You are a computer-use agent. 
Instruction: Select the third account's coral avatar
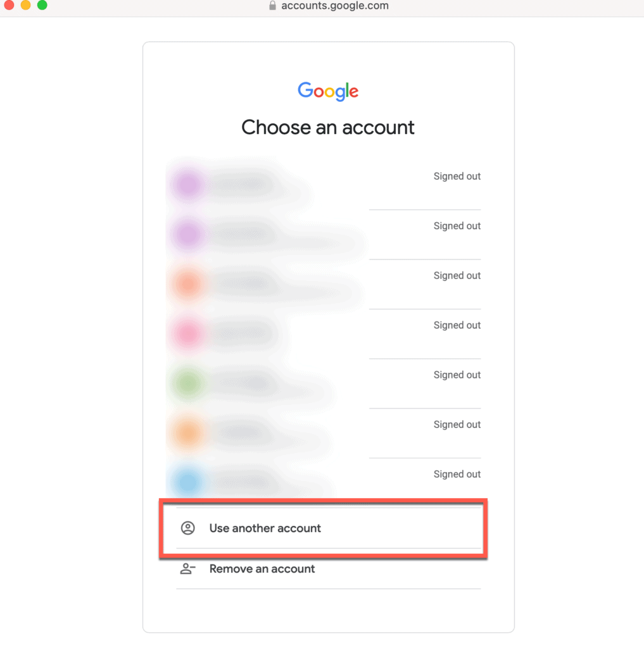tap(187, 284)
